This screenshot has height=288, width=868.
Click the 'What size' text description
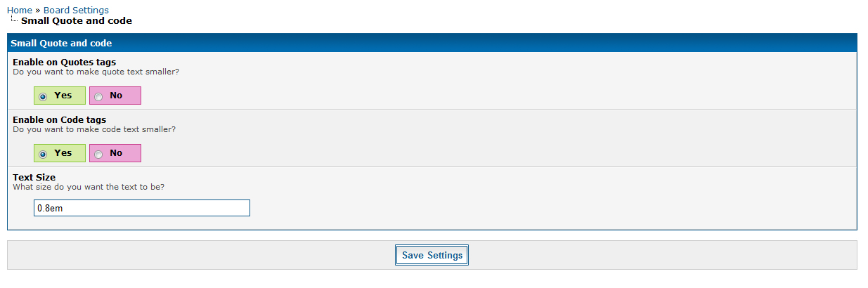tap(89, 187)
